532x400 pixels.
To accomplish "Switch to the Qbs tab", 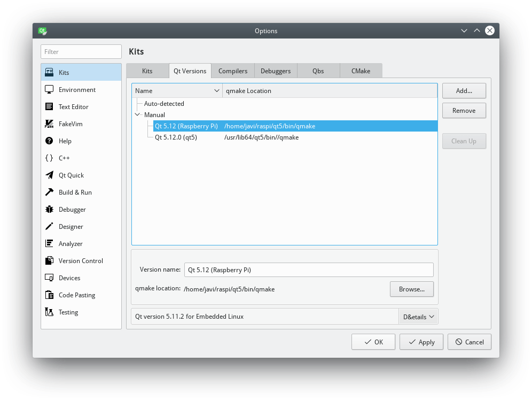I will (x=318, y=71).
